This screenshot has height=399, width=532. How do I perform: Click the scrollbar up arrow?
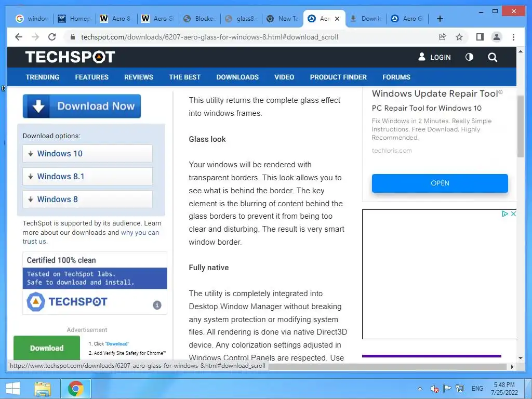click(x=521, y=51)
